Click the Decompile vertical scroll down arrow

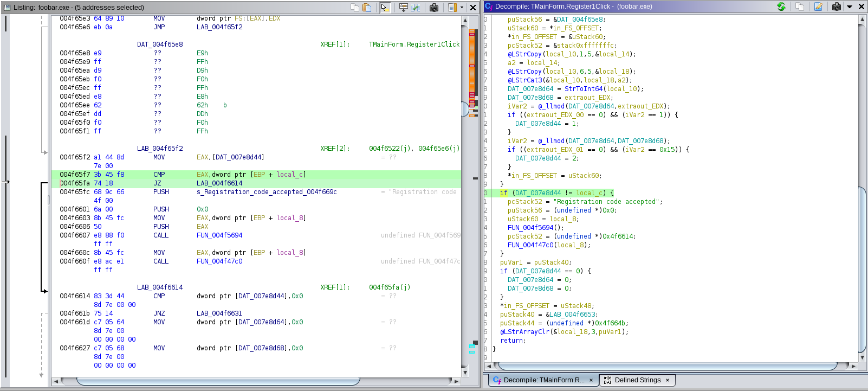coord(863,357)
